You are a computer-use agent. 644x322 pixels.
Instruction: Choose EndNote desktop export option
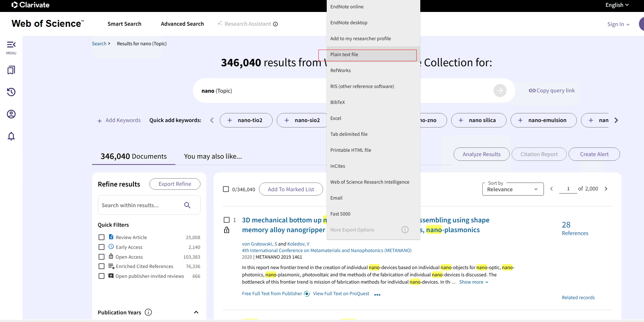(x=373, y=22)
